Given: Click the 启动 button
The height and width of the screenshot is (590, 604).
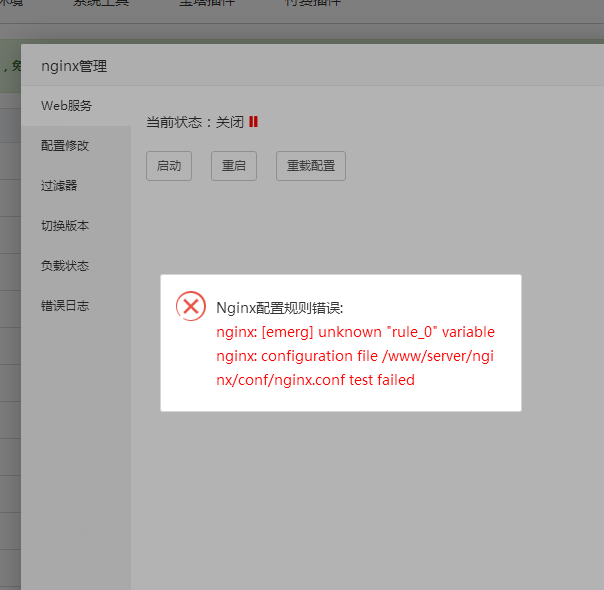Looking at the screenshot, I should click(x=169, y=166).
